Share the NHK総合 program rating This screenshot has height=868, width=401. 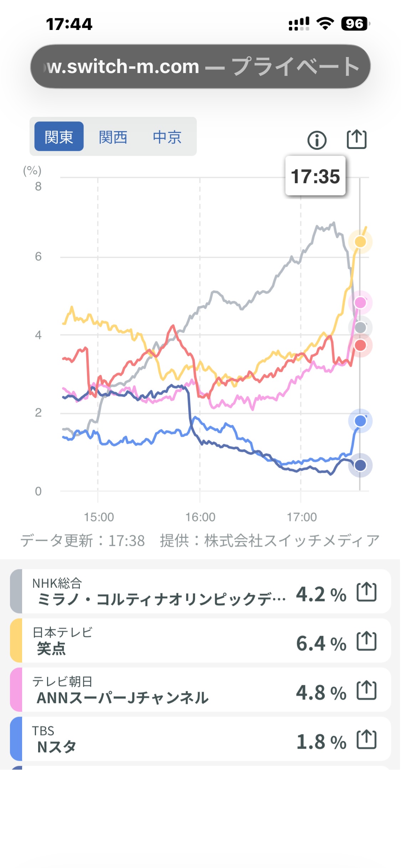tap(366, 592)
